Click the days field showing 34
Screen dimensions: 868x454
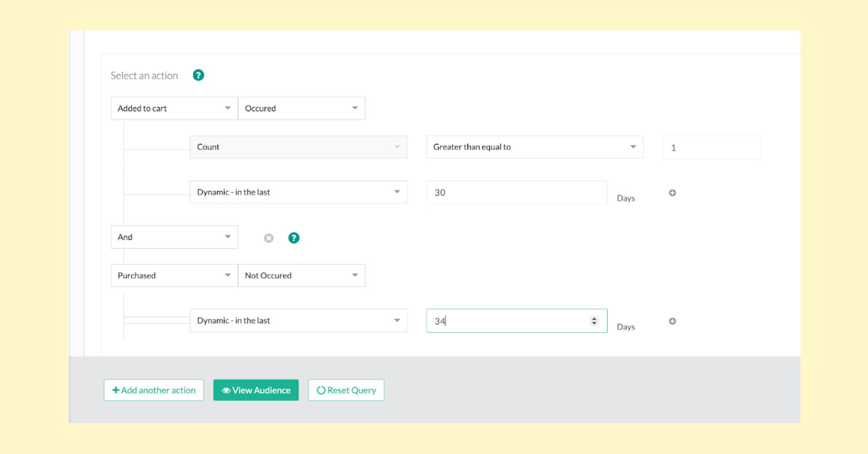coord(516,321)
